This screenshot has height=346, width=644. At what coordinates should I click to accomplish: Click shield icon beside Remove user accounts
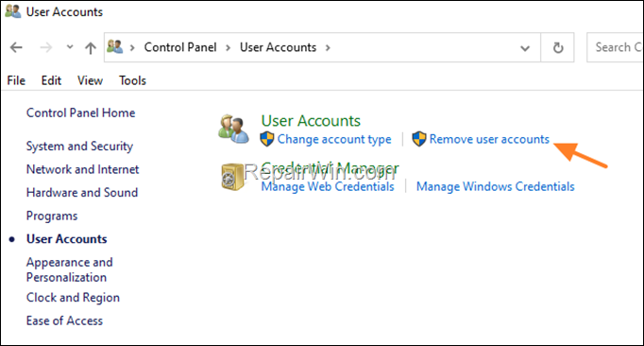(419, 139)
